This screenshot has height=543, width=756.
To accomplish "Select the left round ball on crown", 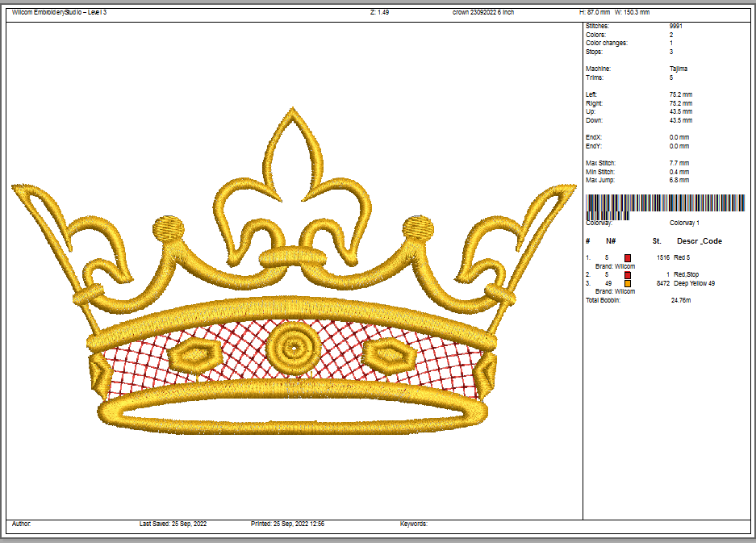I will pyautogui.click(x=169, y=228).
